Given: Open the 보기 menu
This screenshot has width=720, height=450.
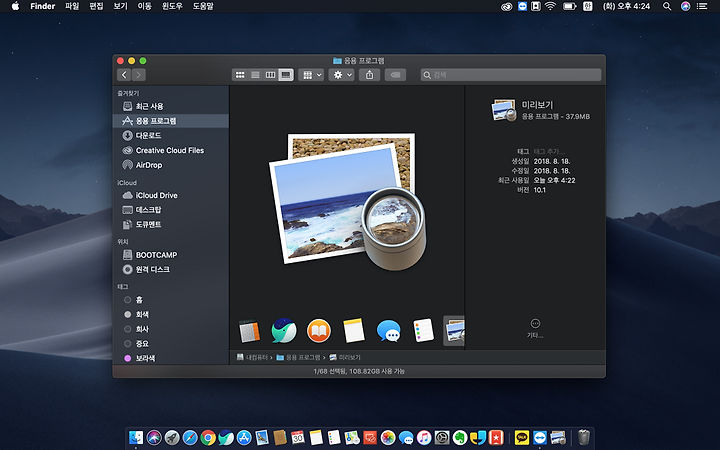Looking at the screenshot, I should (120, 6).
